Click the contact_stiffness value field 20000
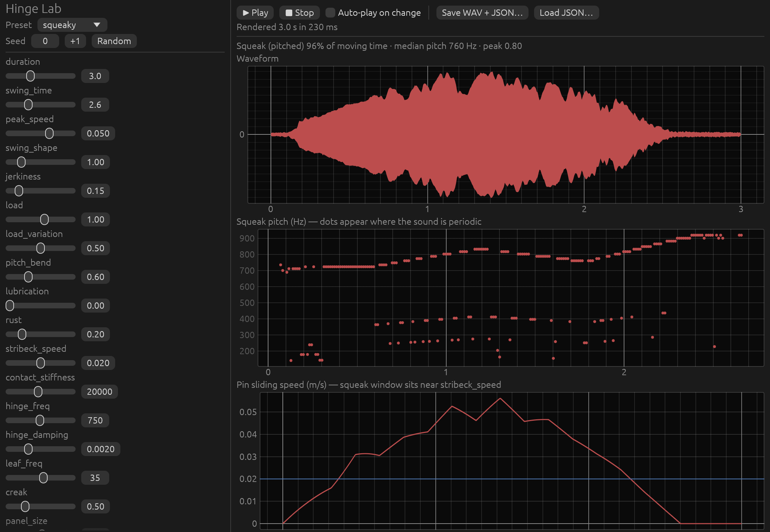Viewport: 770px width, 532px height. pyautogui.click(x=99, y=392)
